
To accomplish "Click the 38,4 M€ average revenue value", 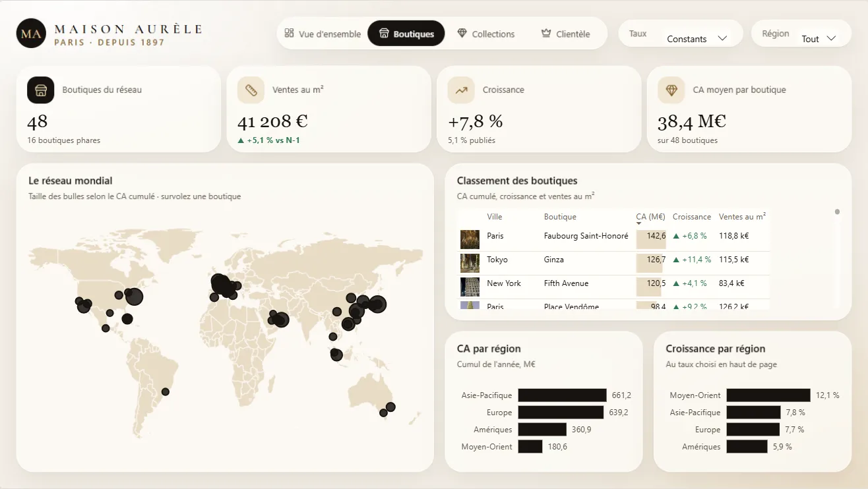I will (x=692, y=122).
